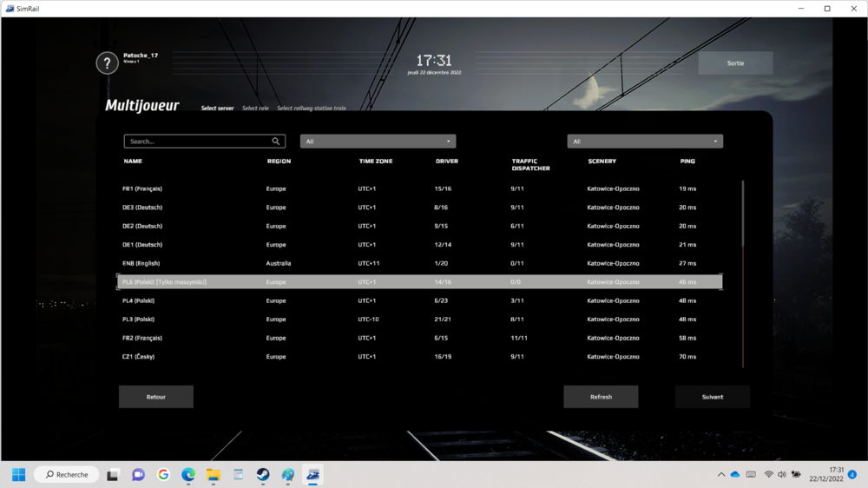Click the TIME ZONE column header
868x488 pixels.
(375, 162)
